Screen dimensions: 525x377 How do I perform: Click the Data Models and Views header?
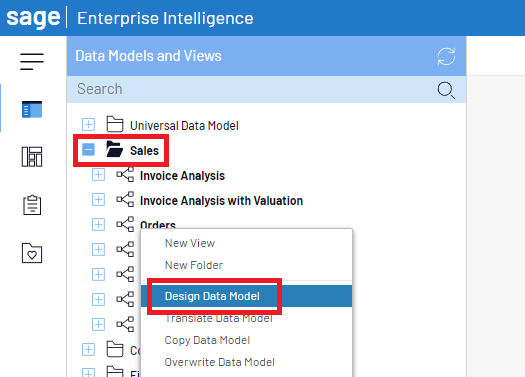tap(148, 56)
